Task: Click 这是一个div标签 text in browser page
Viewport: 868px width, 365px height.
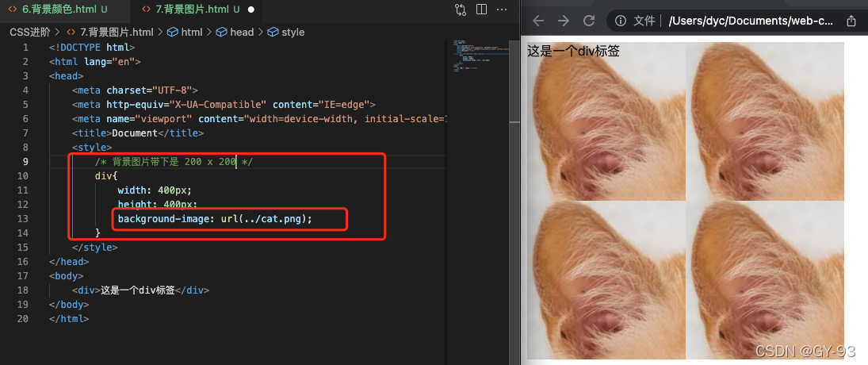Action: click(573, 52)
